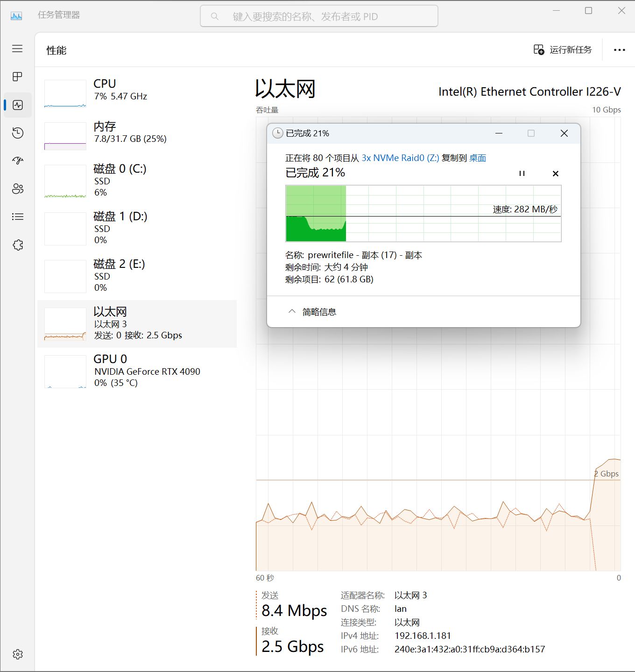
Task: Click the 简略信息 label
Action: (x=319, y=312)
